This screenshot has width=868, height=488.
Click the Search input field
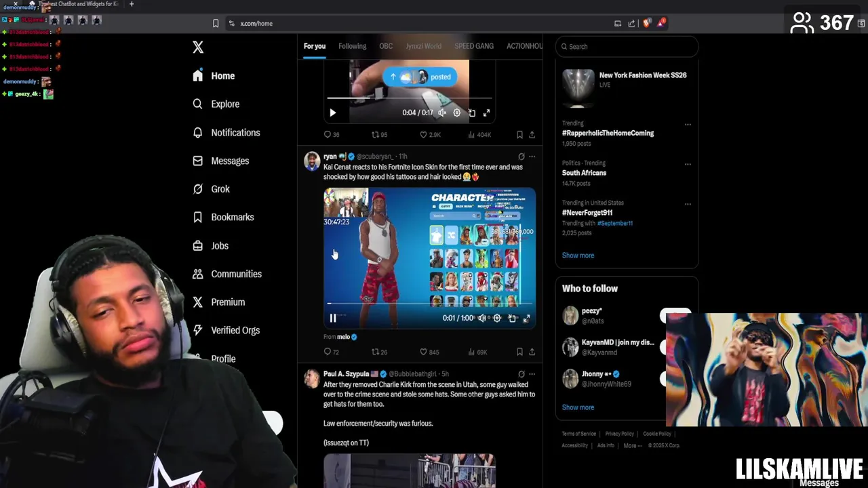(627, 47)
